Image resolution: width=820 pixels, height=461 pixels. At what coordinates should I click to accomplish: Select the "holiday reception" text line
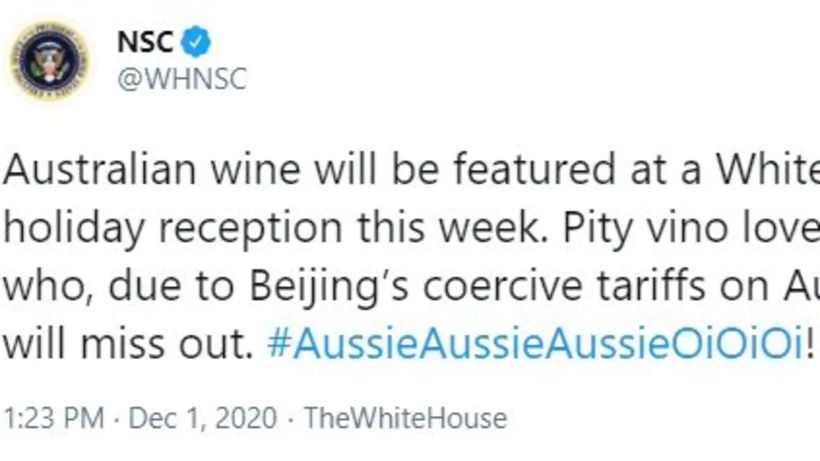pos(173,228)
